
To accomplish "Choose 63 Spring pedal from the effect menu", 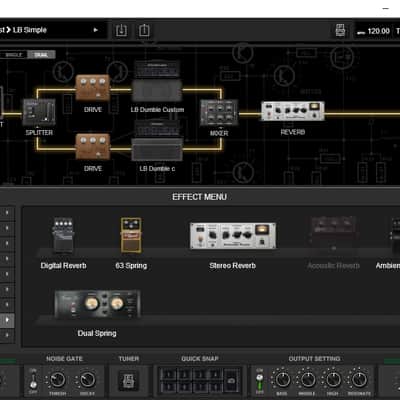I will point(131,235).
